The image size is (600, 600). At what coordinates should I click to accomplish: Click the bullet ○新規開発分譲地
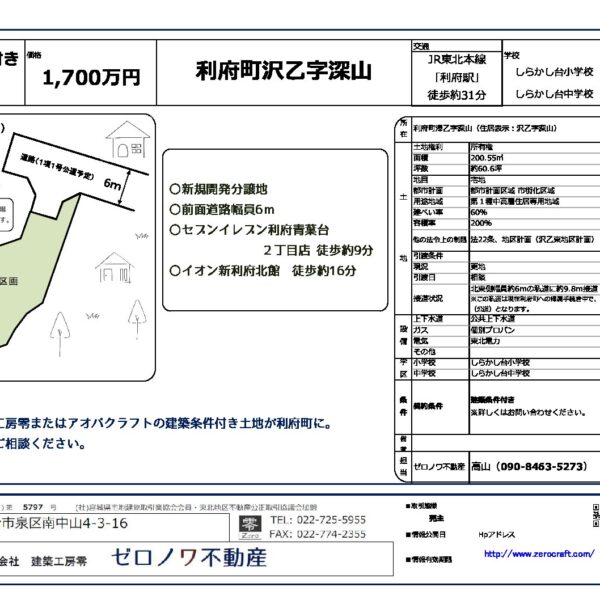(x=218, y=189)
